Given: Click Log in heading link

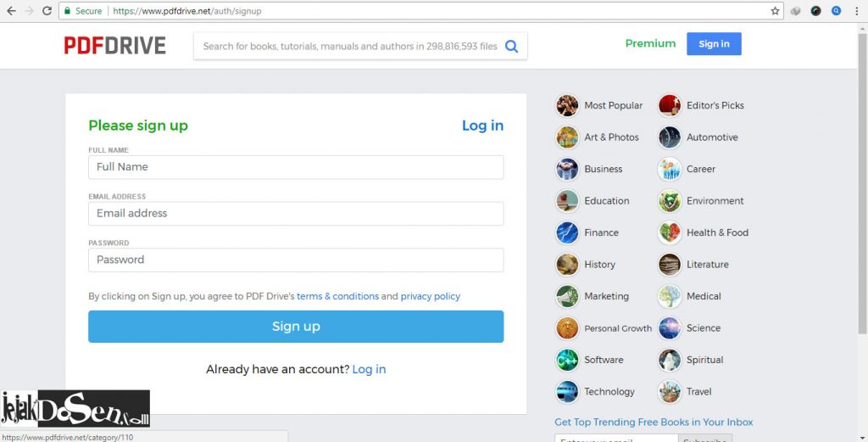Looking at the screenshot, I should tap(482, 126).
